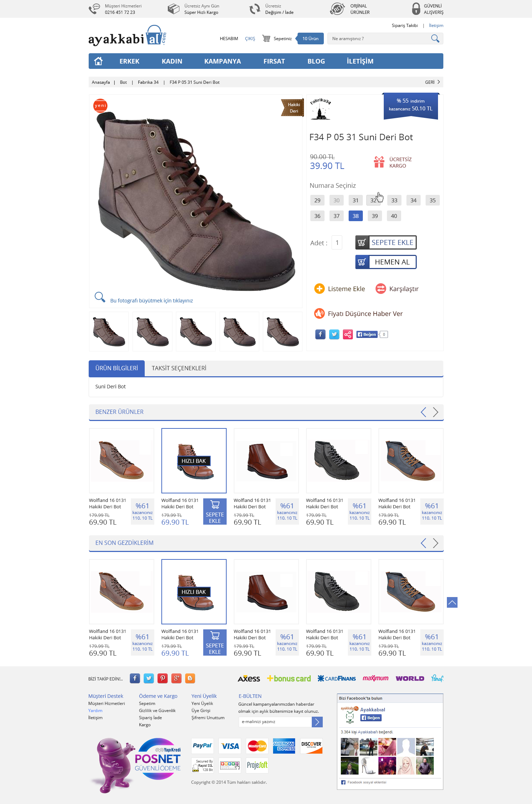The height and width of the screenshot is (804, 532).
Task: Select the third boot thumbnail
Action: tap(196, 332)
